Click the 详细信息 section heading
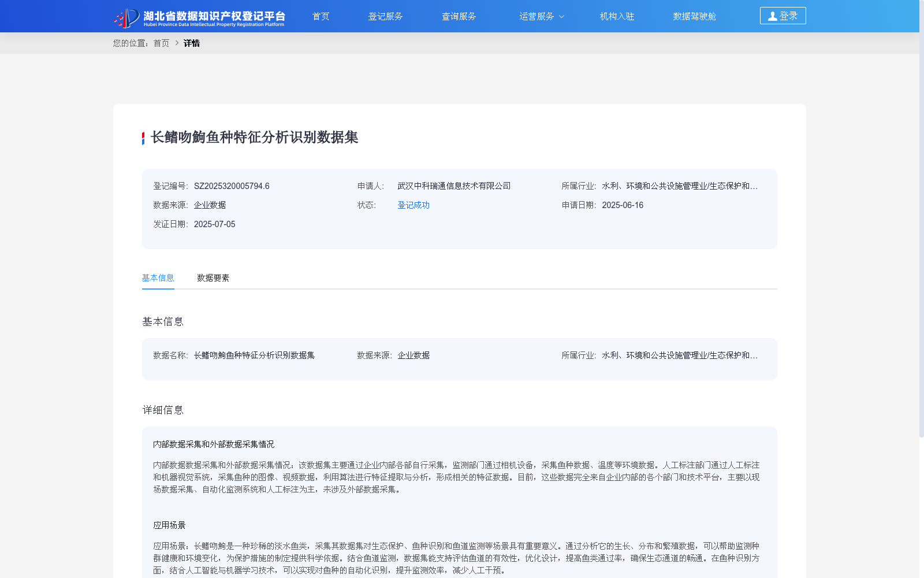Screen dimensions: 924x578 coord(163,410)
